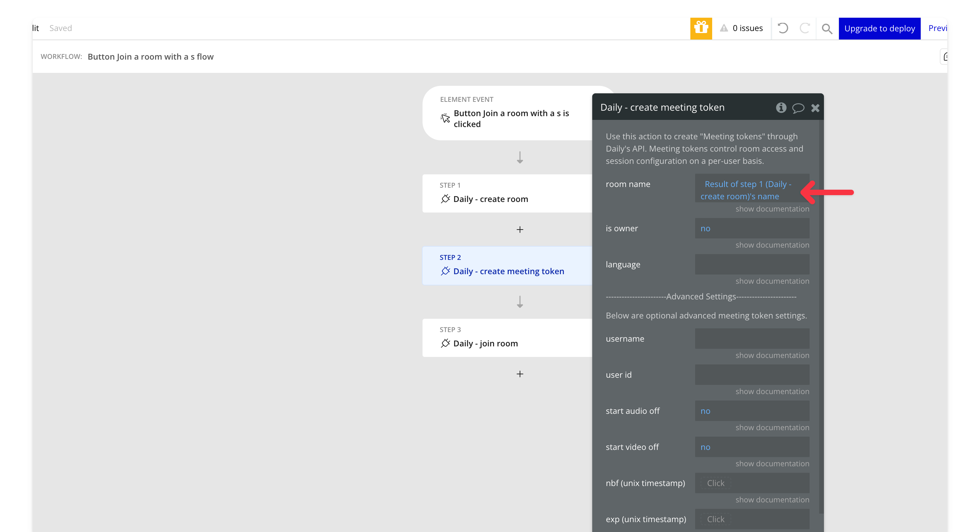
Task: Click the undo arrow icon
Action: pos(783,28)
